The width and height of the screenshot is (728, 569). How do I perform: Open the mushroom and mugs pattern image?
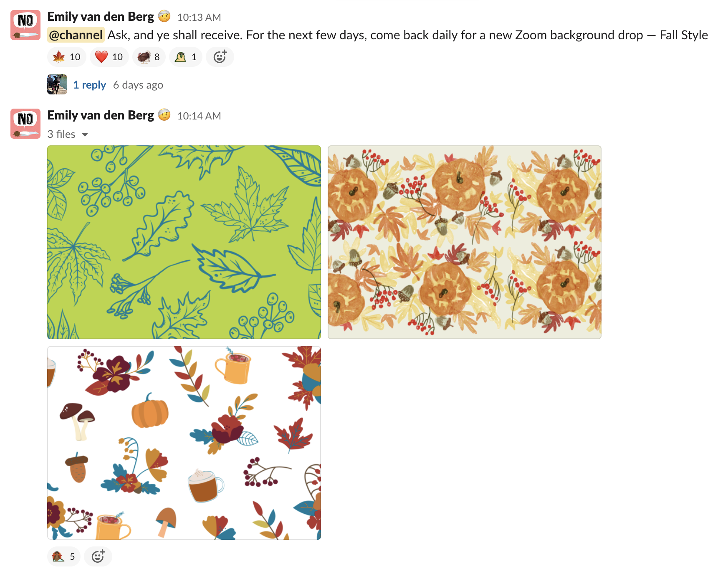(x=184, y=443)
